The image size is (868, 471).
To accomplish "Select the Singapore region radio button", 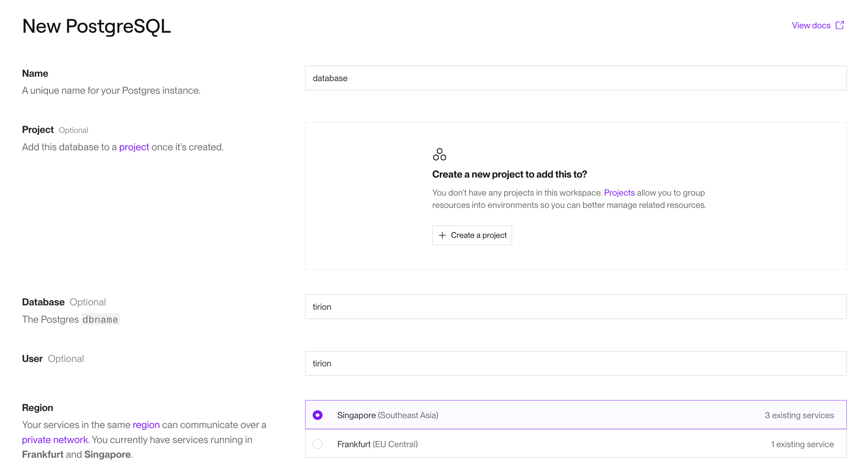I will coord(317,415).
